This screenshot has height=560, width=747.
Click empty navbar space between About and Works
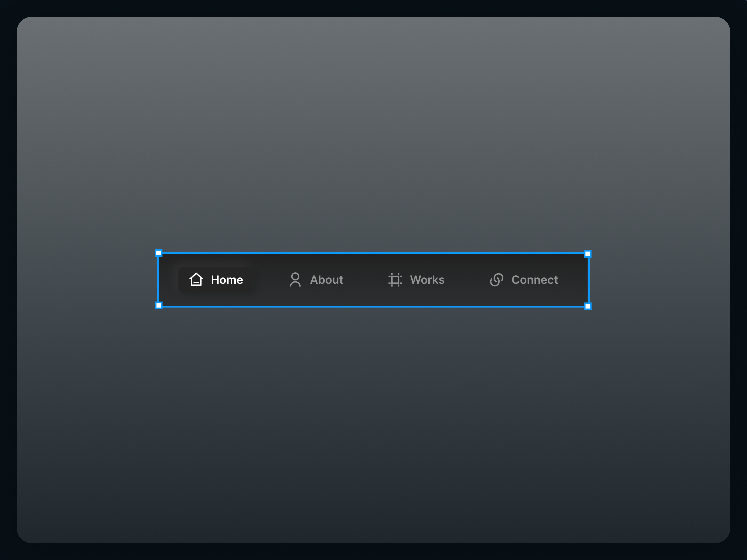point(365,280)
